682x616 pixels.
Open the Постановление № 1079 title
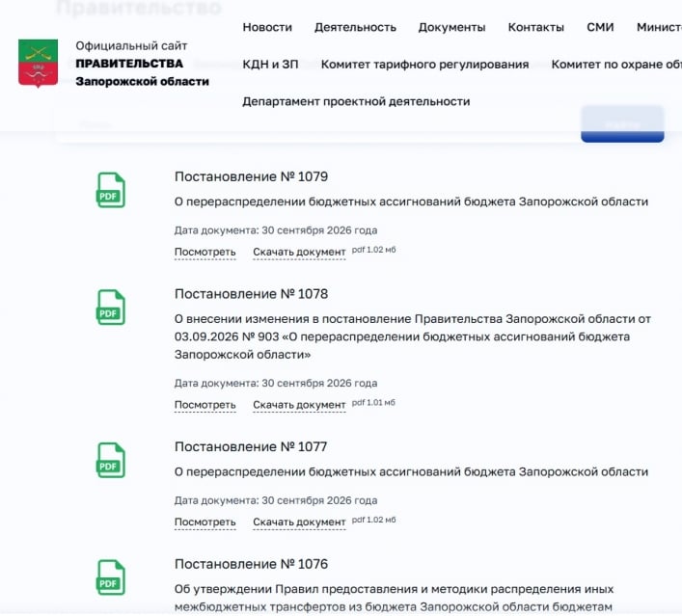click(x=251, y=176)
